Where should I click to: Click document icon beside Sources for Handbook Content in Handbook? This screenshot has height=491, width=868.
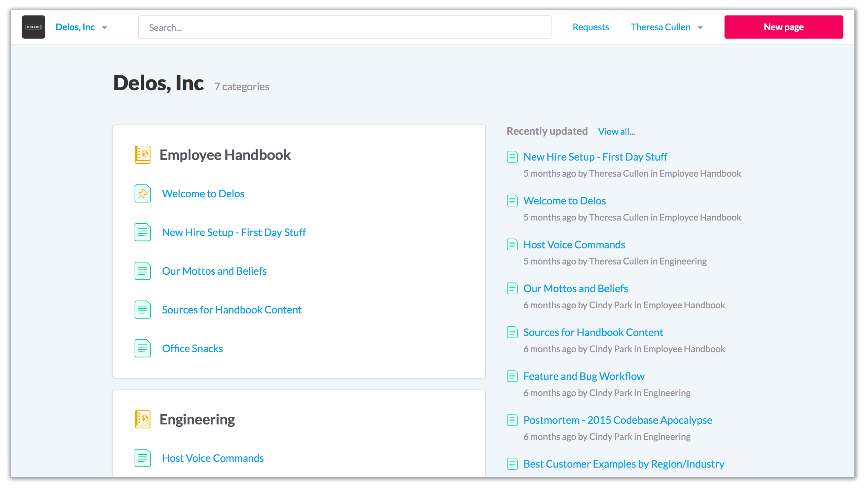click(143, 310)
